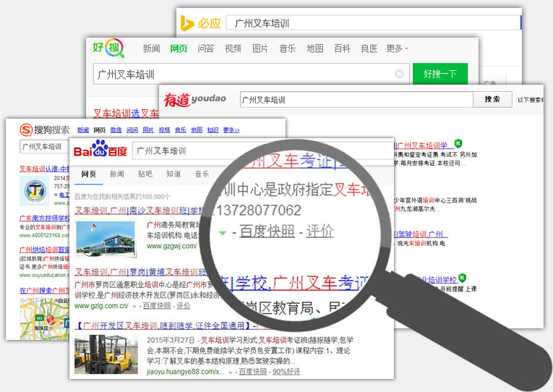This screenshot has height=392, width=553.
Task: Switch to Baidu 知道 tab
Action: click(173, 174)
